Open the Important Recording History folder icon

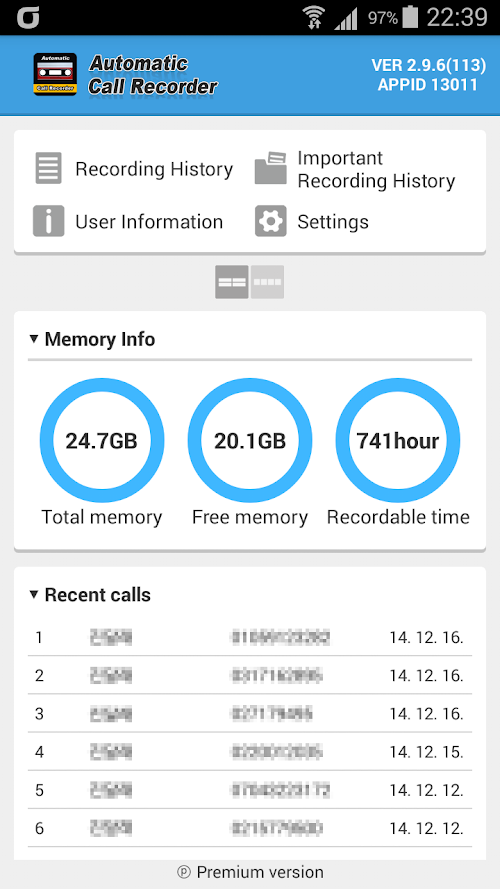pos(270,168)
